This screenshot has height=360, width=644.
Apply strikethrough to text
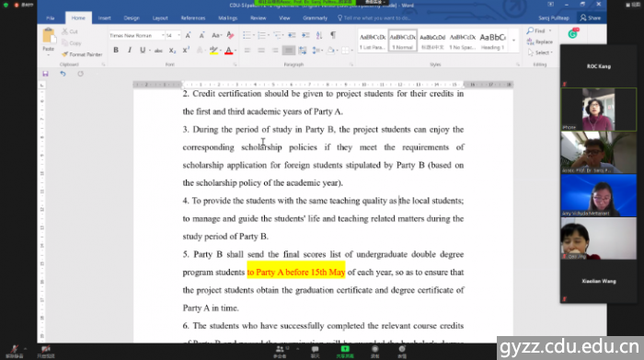[158, 51]
